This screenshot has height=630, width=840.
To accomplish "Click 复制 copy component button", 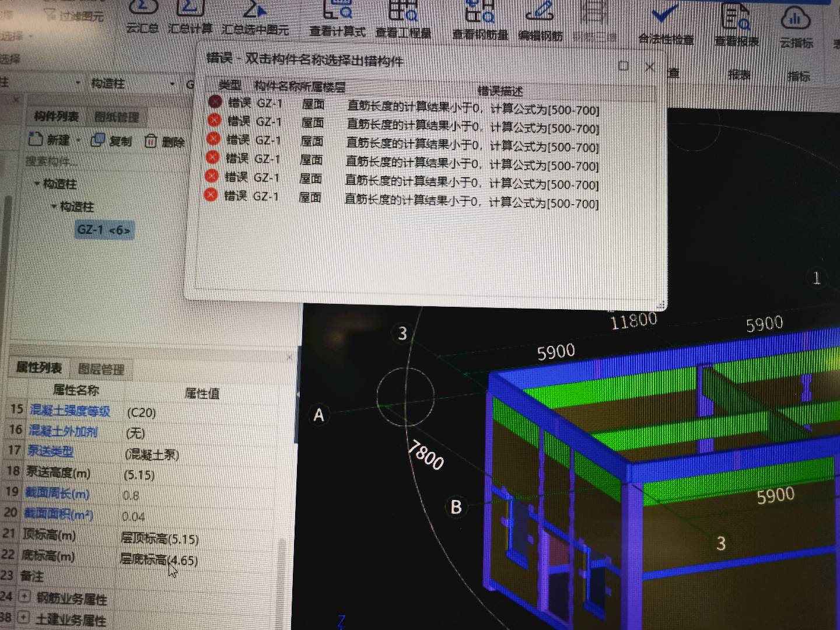I will coord(111,141).
